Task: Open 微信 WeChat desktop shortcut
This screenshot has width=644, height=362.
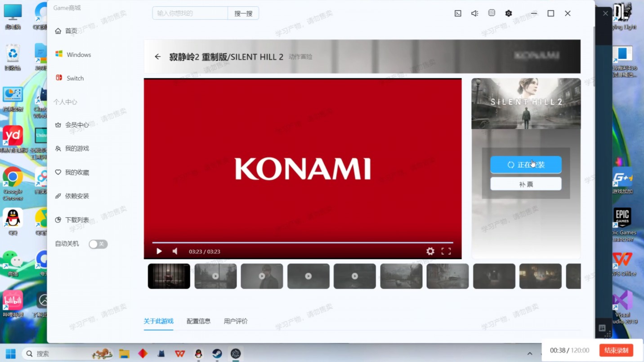Action: tap(13, 264)
